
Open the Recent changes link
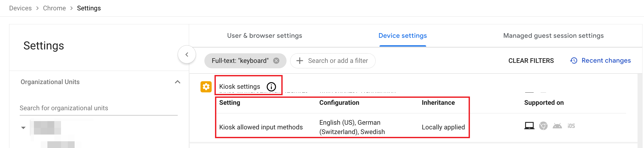(606, 61)
